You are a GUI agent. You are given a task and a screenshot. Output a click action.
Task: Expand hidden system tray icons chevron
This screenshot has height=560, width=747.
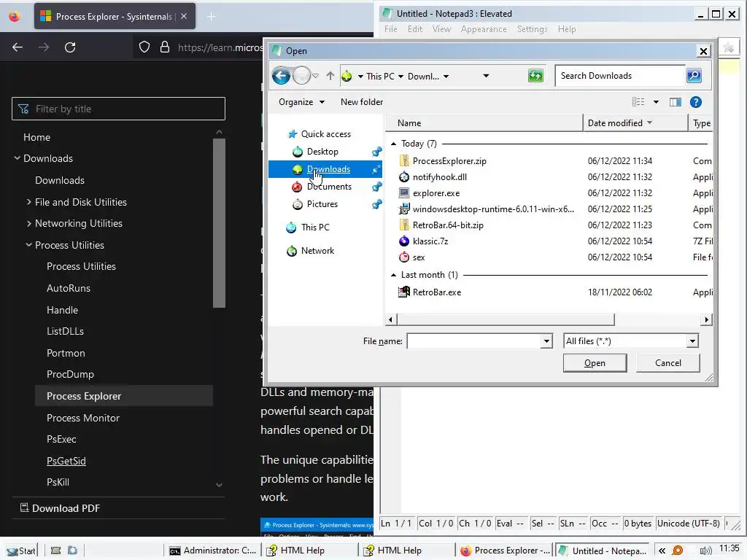click(x=662, y=551)
